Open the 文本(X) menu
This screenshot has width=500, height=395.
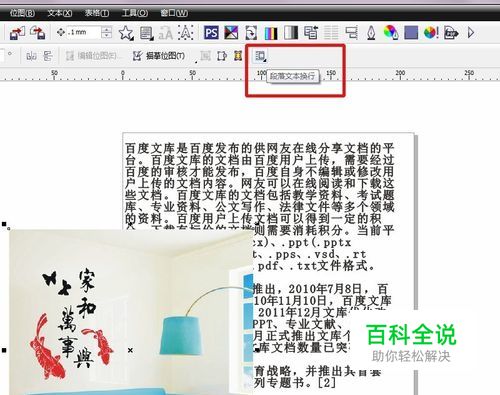[x=59, y=13]
